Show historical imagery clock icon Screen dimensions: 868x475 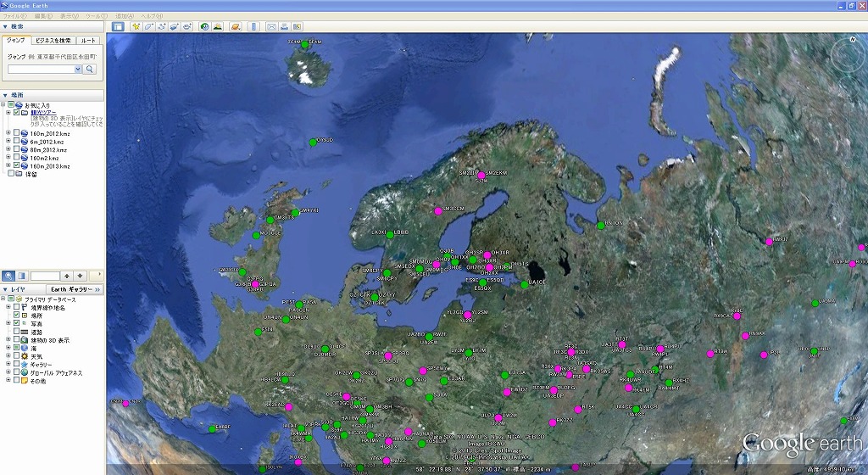205,26
